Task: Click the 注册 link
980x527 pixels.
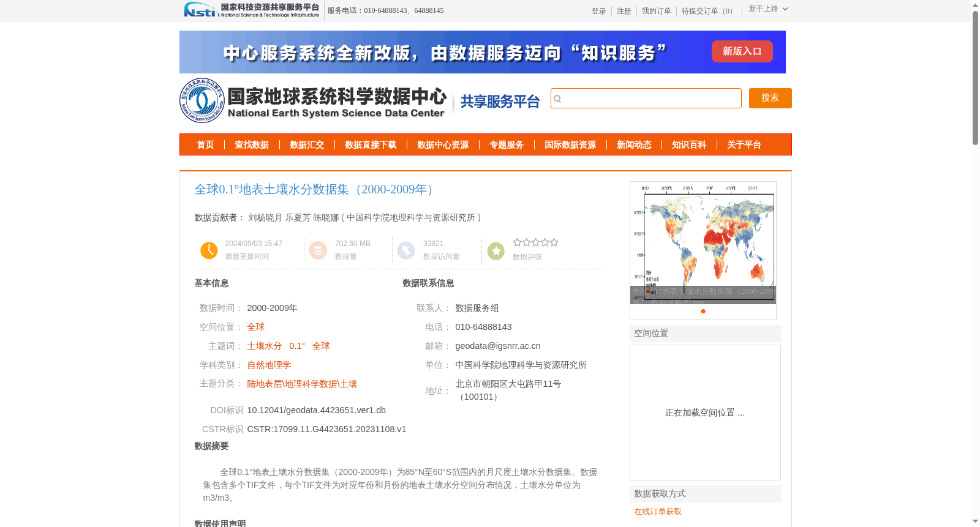Action: [624, 11]
